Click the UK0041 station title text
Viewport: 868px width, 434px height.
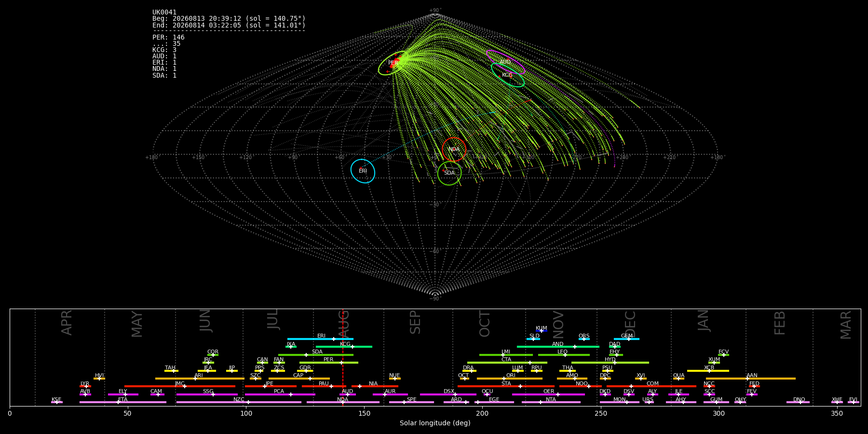point(164,13)
